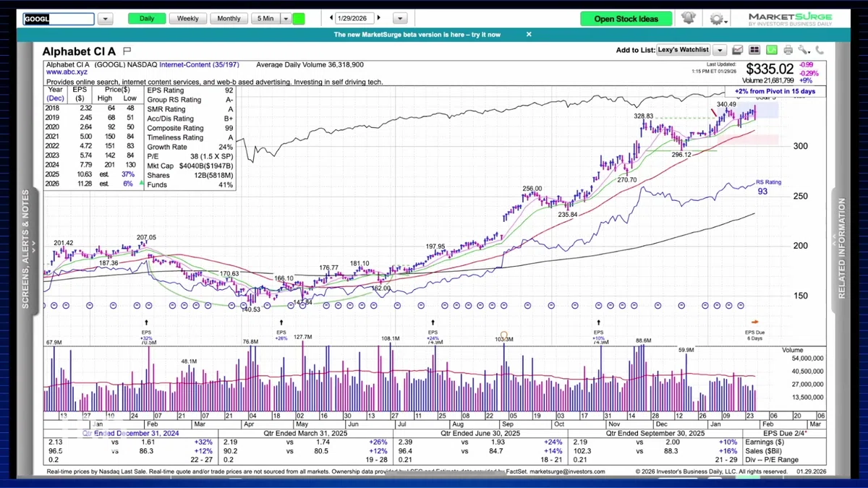Screen dimensions: 868x488
Task: Advance to next date with right arrow
Action: (379, 17)
